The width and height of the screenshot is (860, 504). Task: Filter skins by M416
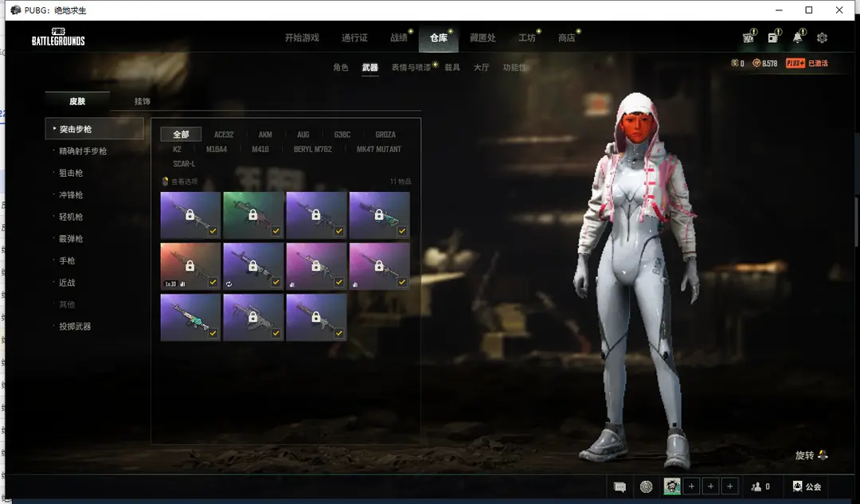(x=260, y=149)
